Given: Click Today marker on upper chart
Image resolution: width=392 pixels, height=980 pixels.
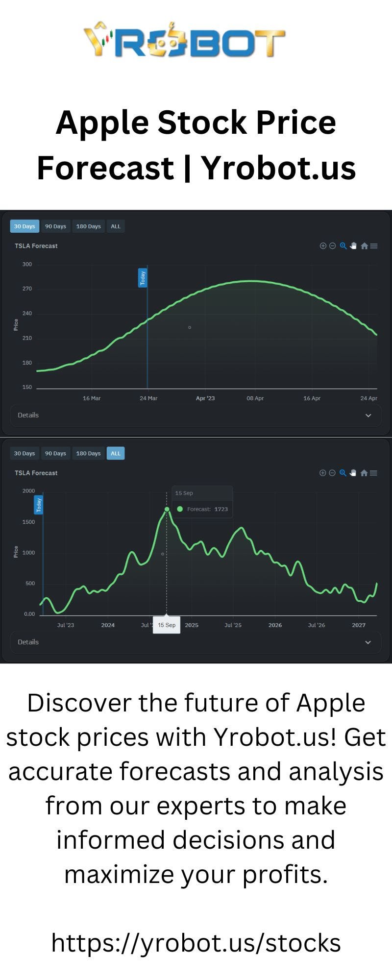Looking at the screenshot, I should click(x=143, y=278).
